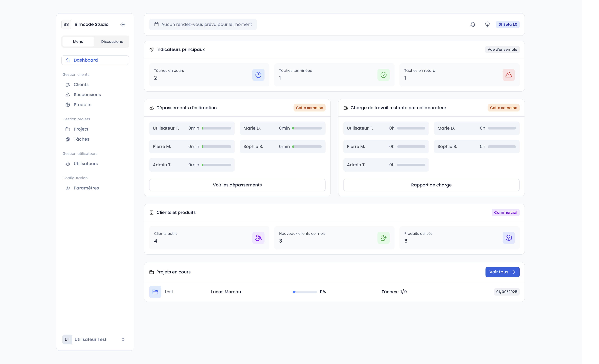The height and width of the screenshot is (364, 599).
Task: Click the test project 11% progress bar
Action: tap(305, 292)
